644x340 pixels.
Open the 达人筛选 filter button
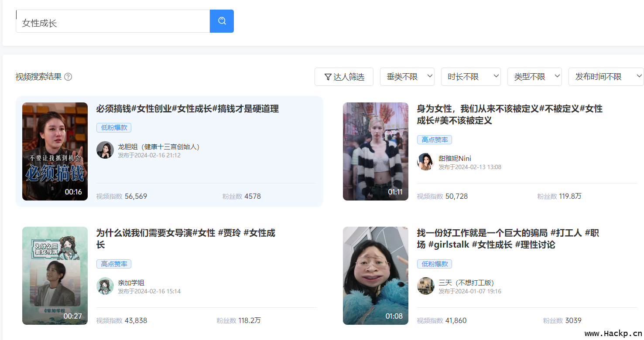point(344,77)
